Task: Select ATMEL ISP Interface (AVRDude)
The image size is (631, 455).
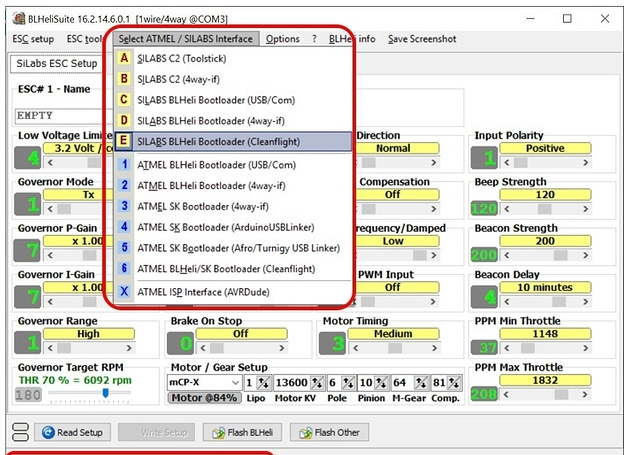Action: [232, 292]
